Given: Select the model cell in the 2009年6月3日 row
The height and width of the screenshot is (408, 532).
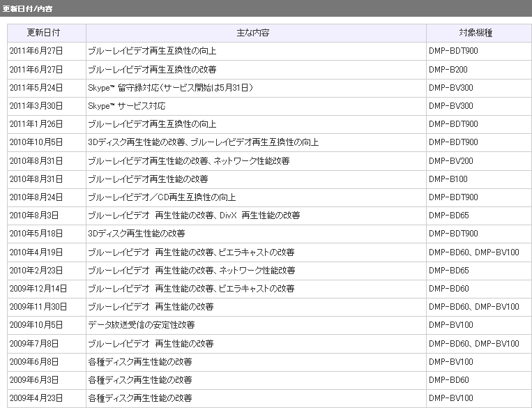Looking at the screenshot, I should click(479, 380).
